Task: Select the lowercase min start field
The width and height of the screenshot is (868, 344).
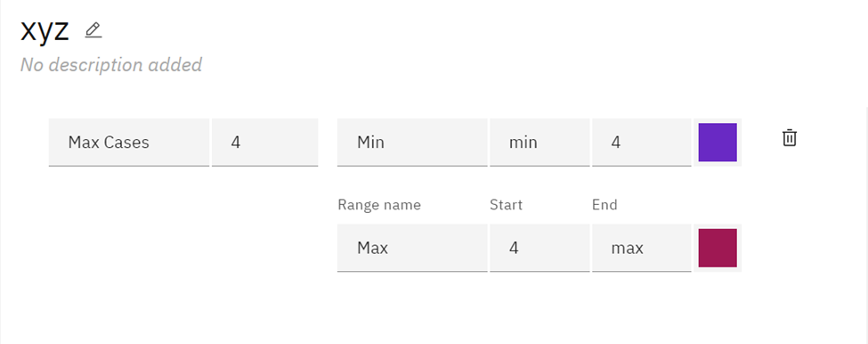Action: pos(539,143)
